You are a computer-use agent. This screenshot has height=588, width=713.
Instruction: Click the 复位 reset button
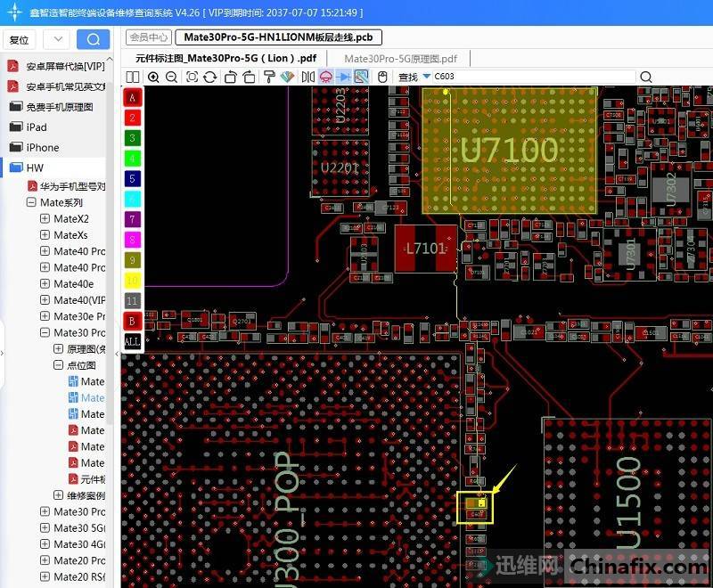[19, 40]
